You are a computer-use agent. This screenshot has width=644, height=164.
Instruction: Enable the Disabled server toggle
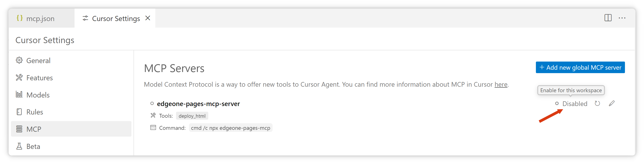[x=571, y=104]
